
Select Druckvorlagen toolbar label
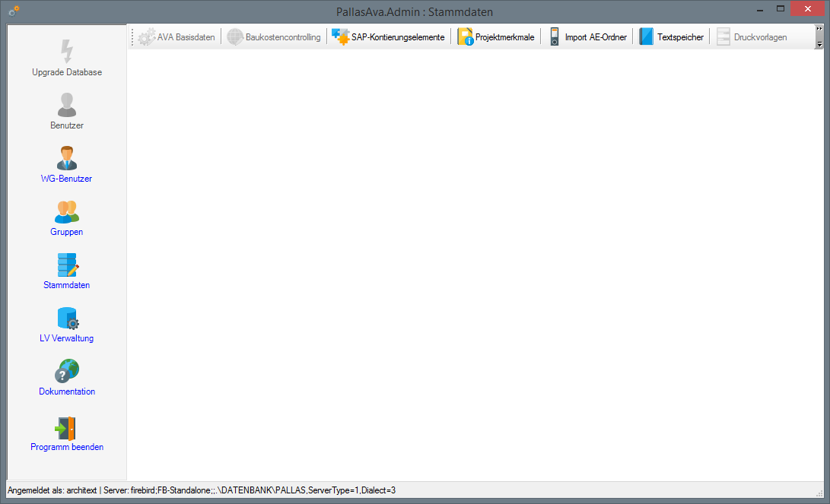pos(760,37)
